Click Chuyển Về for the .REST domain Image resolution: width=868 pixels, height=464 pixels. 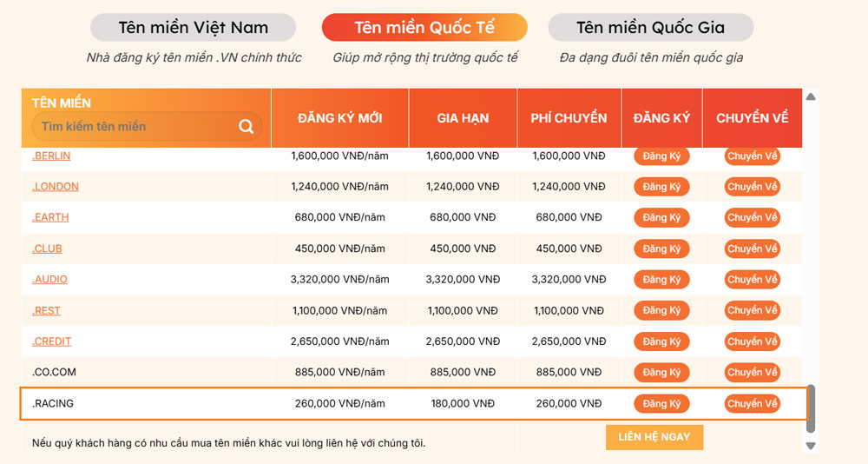[x=753, y=310]
